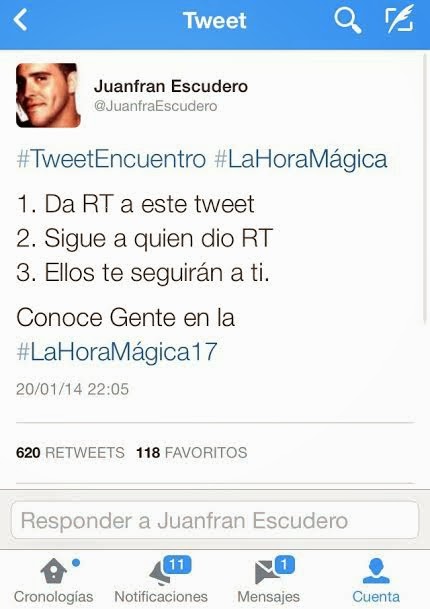The width and height of the screenshot is (430, 609).
Task: Click the tweet timestamp 20/01/14 22:05
Action: (72, 389)
